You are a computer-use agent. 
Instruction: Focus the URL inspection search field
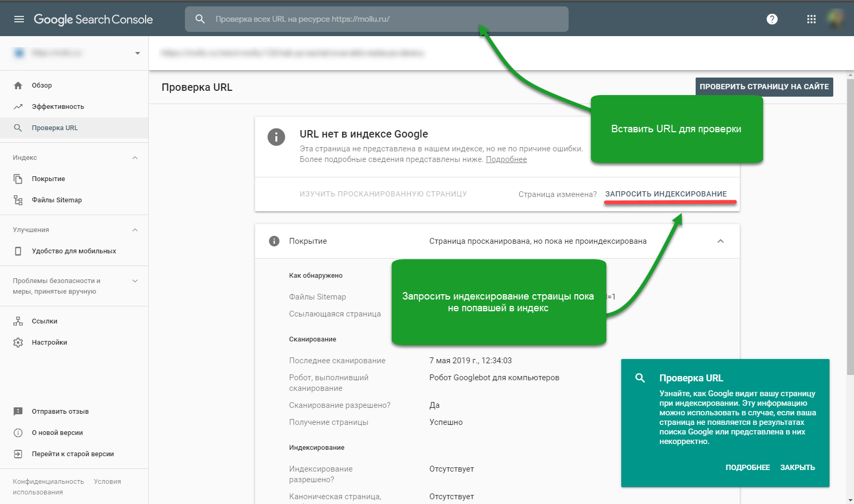[x=377, y=19]
